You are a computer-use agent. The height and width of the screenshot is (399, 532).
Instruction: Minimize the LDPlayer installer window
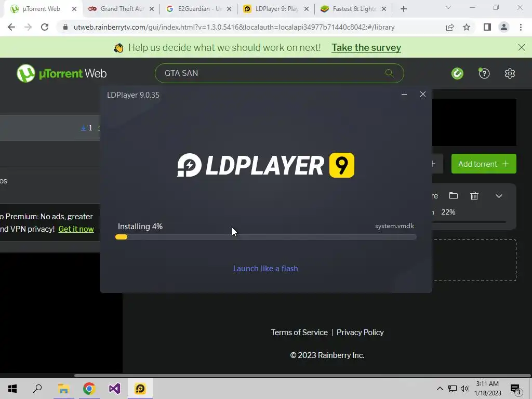404,95
